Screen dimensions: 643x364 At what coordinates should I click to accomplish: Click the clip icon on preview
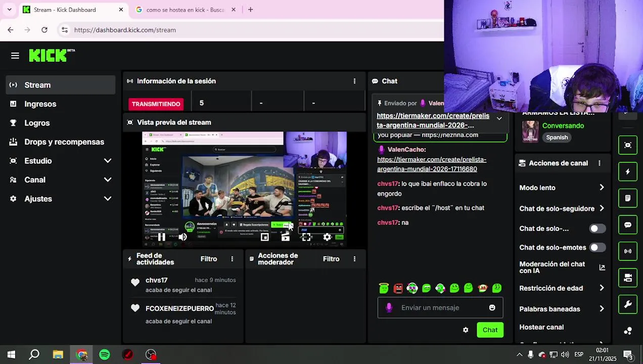[286, 237]
